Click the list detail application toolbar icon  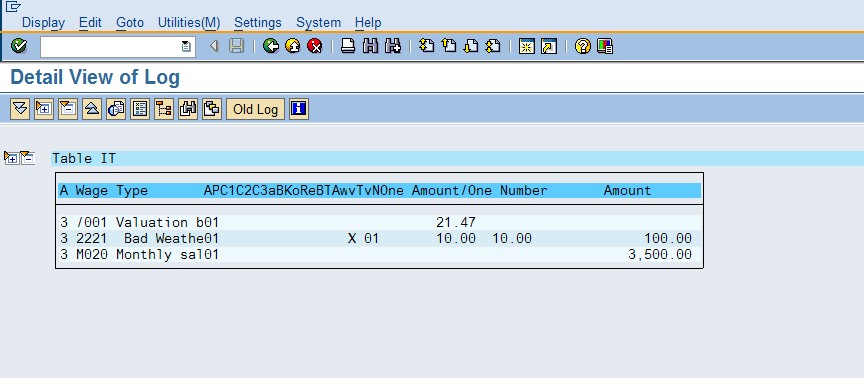140,109
